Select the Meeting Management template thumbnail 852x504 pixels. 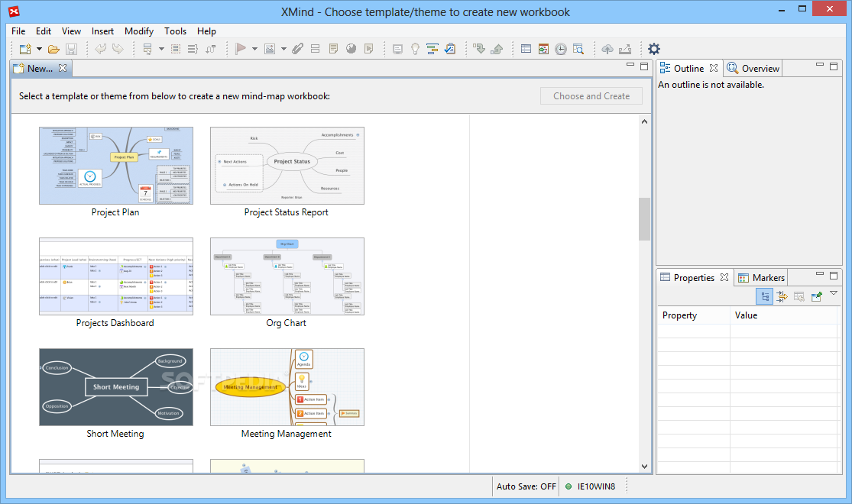point(287,387)
